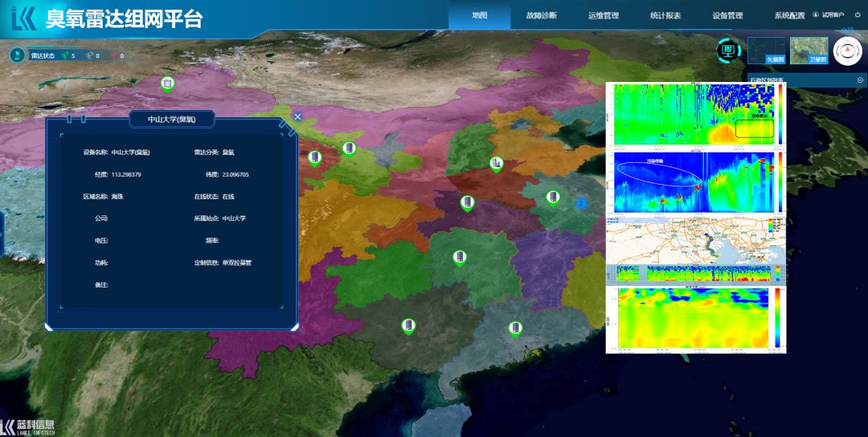Select the radar marker on the pink northwestern region
The width and height of the screenshot is (868, 437).
(x=167, y=84)
